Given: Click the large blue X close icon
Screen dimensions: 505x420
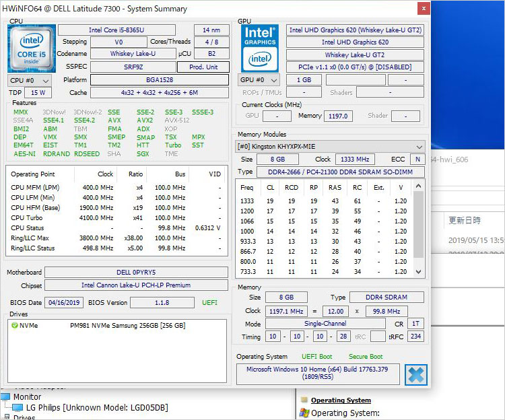Looking at the screenshot, I should 416,375.
